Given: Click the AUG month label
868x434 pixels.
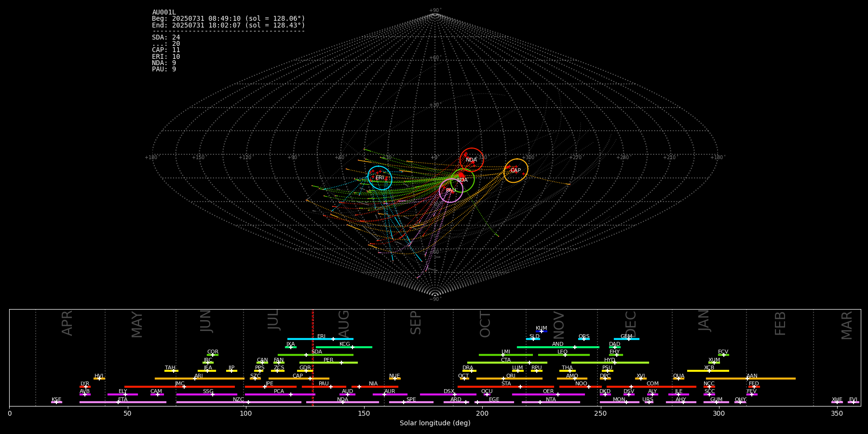Looking at the screenshot, I should (344, 324).
